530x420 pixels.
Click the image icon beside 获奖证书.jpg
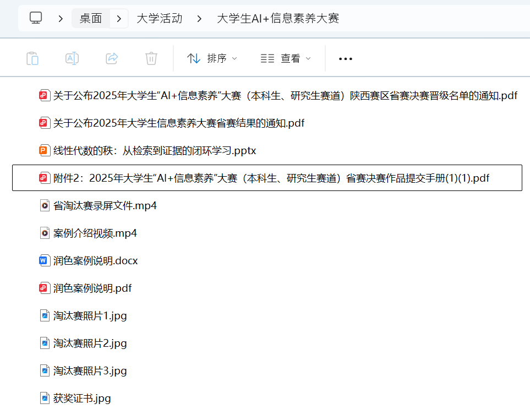click(x=45, y=398)
